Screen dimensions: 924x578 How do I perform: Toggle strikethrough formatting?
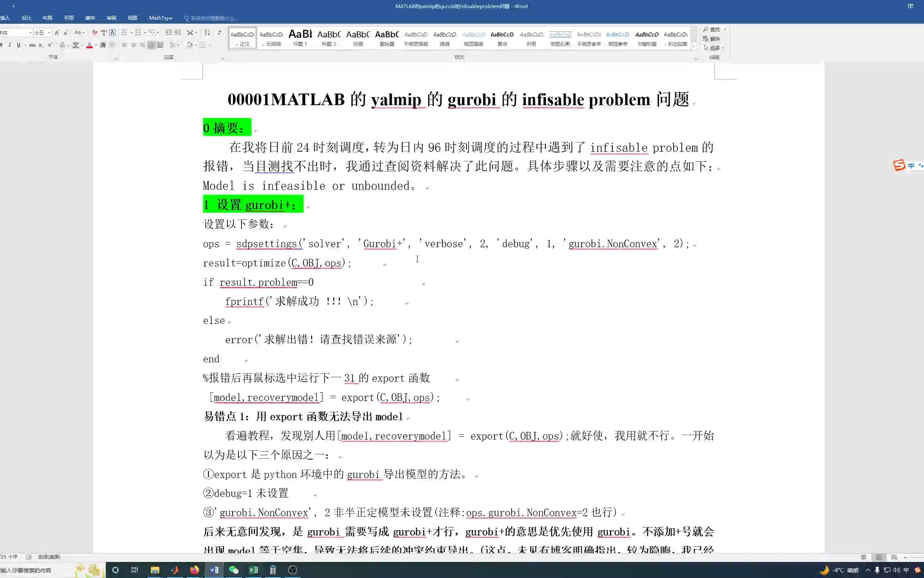[x=32, y=45]
